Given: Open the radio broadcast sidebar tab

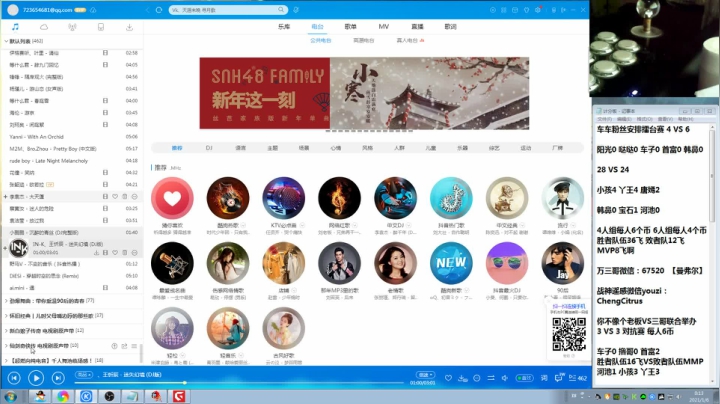Looking at the screenshot, I should [x=72, y=27].
